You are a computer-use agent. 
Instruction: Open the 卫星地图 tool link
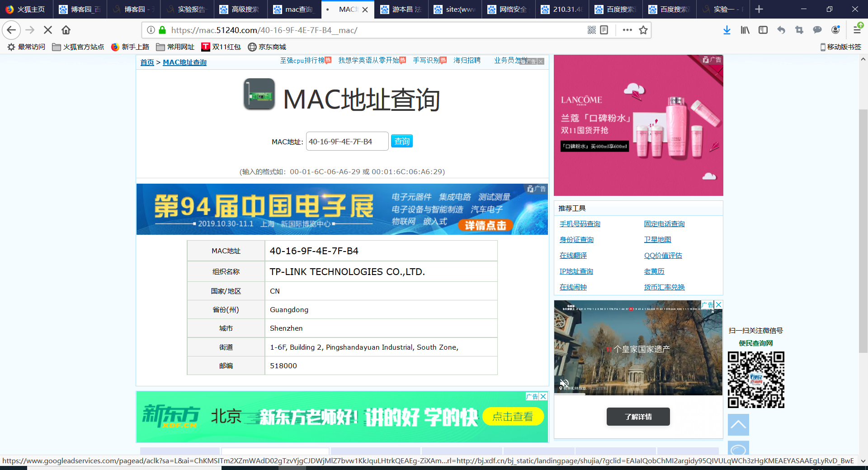pyautogui.click(x=658, y=240)
